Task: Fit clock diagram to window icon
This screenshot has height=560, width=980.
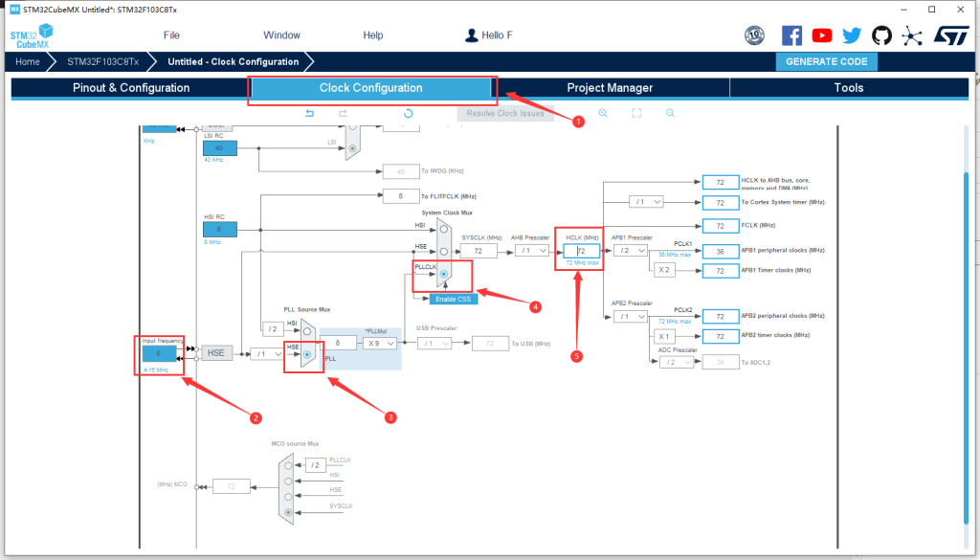Action: (x=636, y=113)
